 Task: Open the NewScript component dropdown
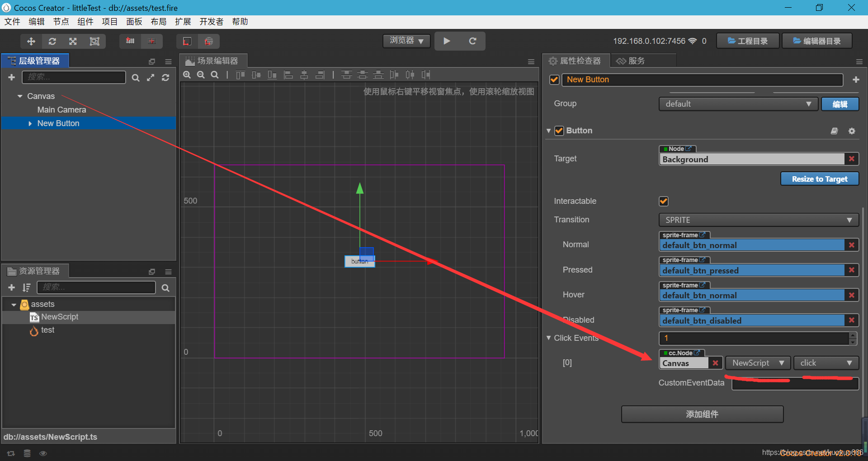click(x=758, y=363)
